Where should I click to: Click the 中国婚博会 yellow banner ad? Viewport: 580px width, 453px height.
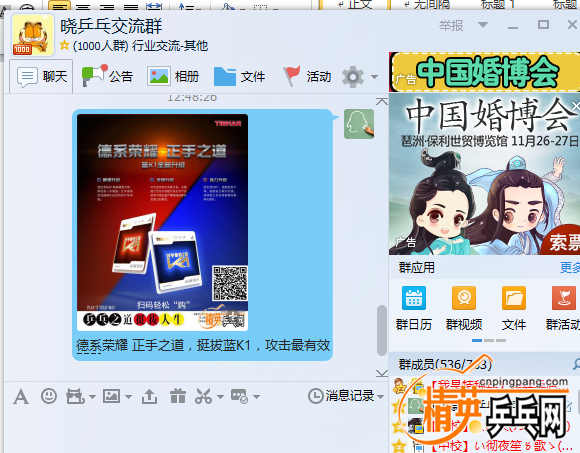point(486,72)
